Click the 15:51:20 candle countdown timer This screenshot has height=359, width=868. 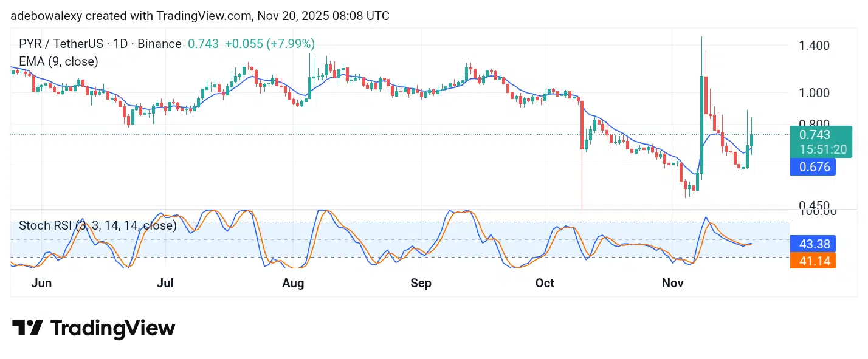coord(821,149)
